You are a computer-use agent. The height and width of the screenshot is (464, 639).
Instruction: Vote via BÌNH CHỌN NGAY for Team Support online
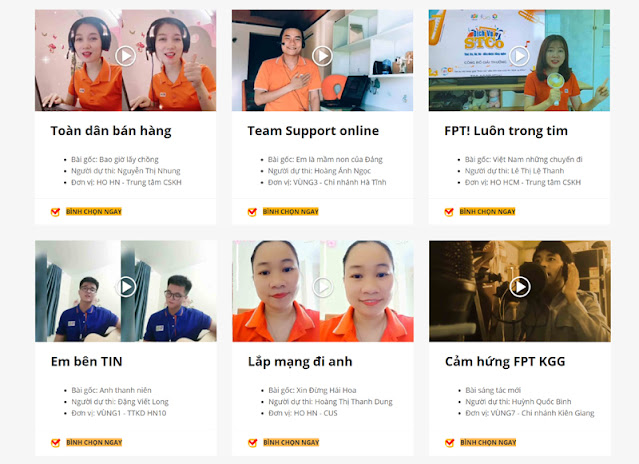291,211
